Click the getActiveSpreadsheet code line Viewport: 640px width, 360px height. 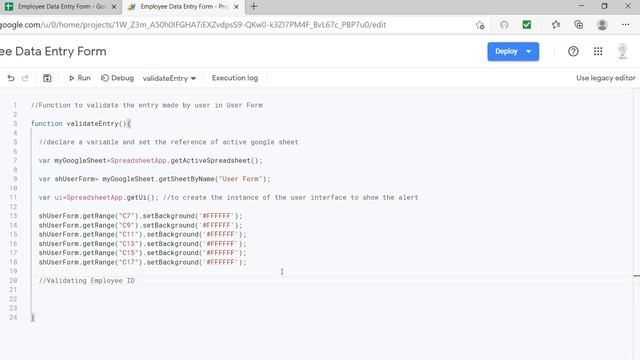pyautogui.click(x=151, y=160)
